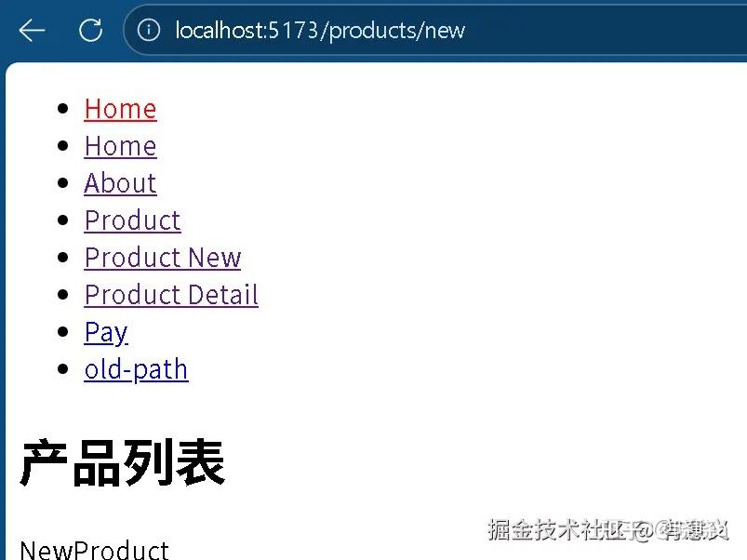Screen dimensions: 747x560
Task: Go back using the browser back arrow
Action: point(32,31)
